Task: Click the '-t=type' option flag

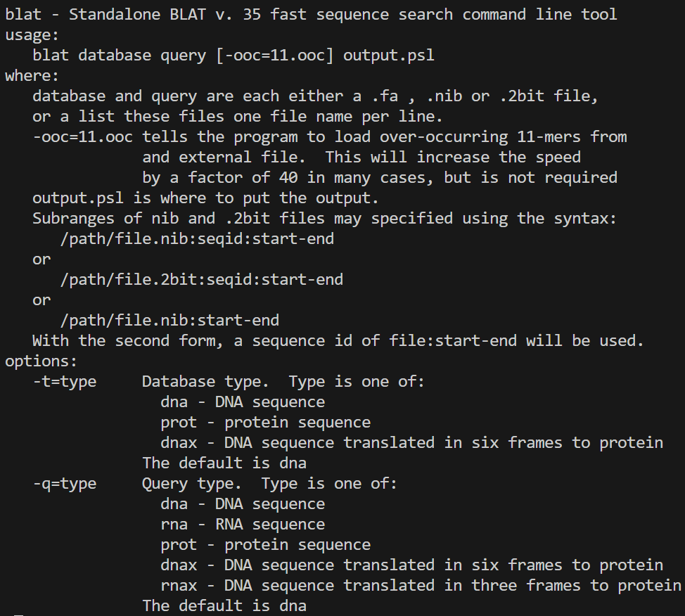Action: coord(65,382)
